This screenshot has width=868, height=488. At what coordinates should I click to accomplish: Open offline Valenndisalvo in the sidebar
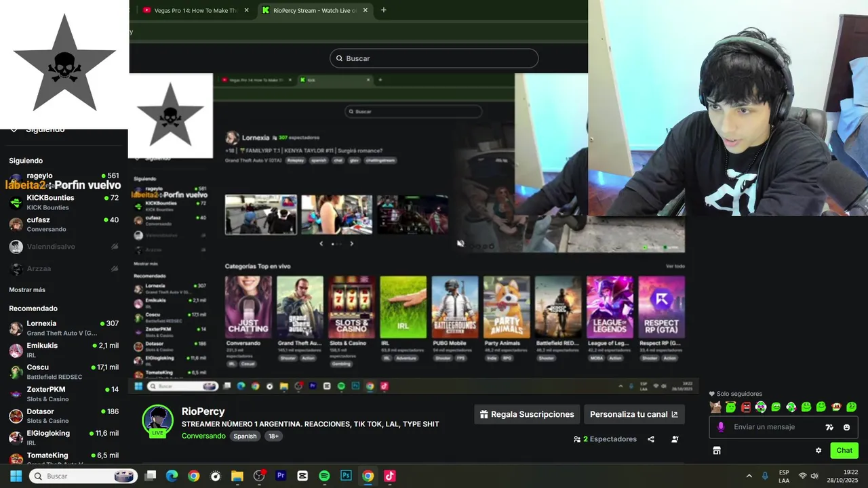tap(64, 247)
